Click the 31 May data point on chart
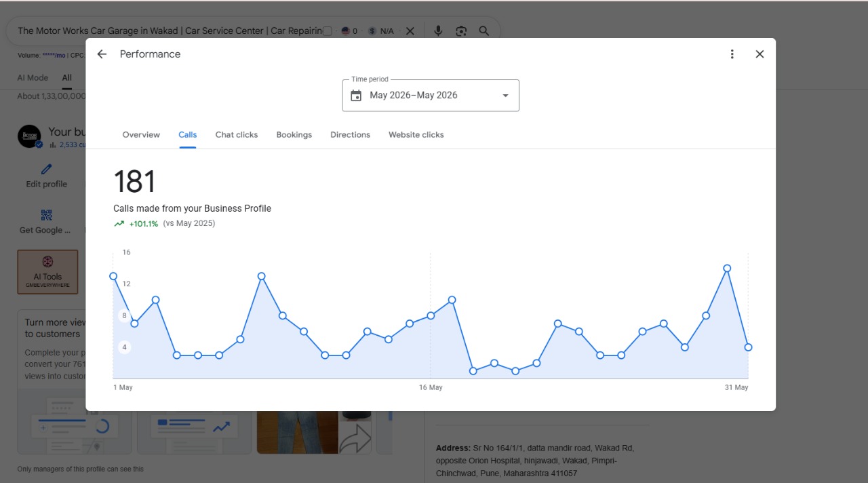 (748, 347)
